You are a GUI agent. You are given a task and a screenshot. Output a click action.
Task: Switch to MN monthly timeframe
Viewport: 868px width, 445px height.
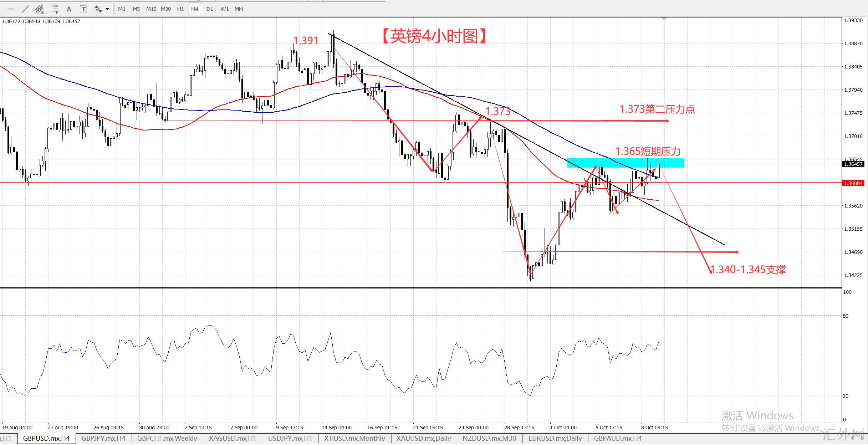coord(239,9)
